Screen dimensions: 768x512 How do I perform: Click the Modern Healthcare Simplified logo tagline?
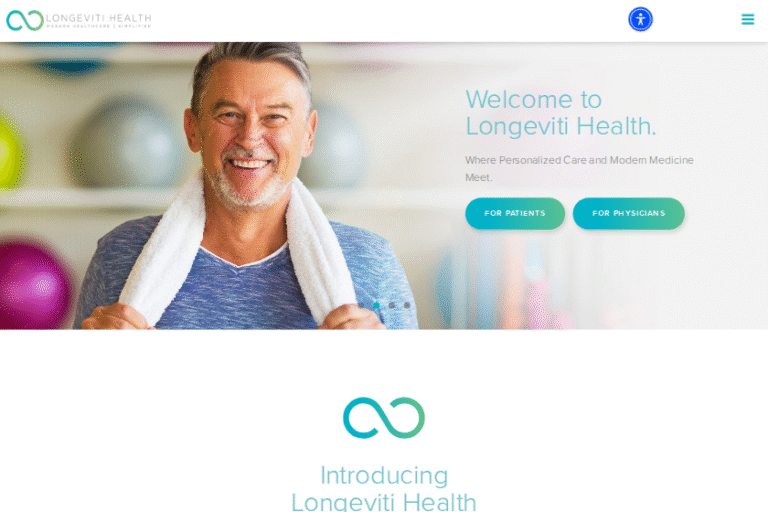click(x=98, y=26)
